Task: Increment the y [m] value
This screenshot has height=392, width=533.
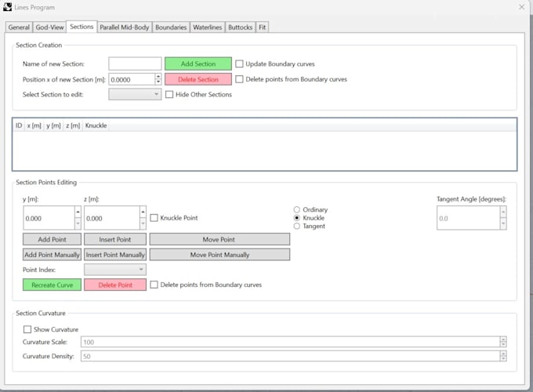Action: pyautogui.click(x=78, y=212)
